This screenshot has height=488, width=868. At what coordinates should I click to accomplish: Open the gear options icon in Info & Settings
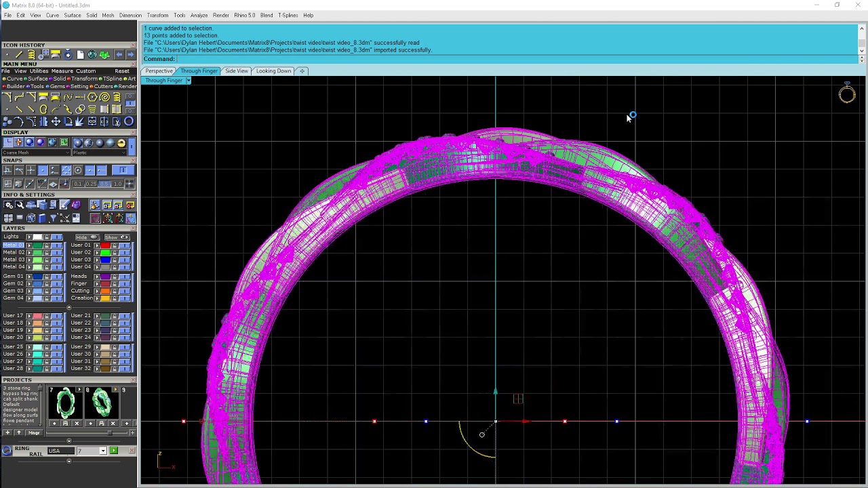pos(8,205)
